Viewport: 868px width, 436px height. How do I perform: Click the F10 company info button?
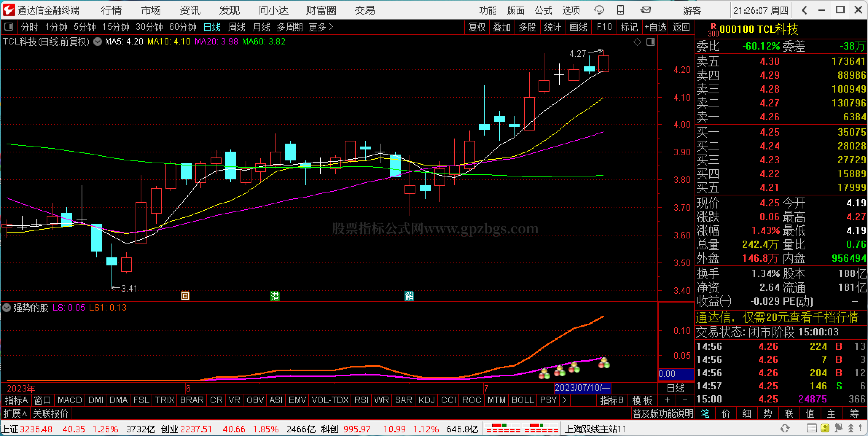[x=604, y=27]
